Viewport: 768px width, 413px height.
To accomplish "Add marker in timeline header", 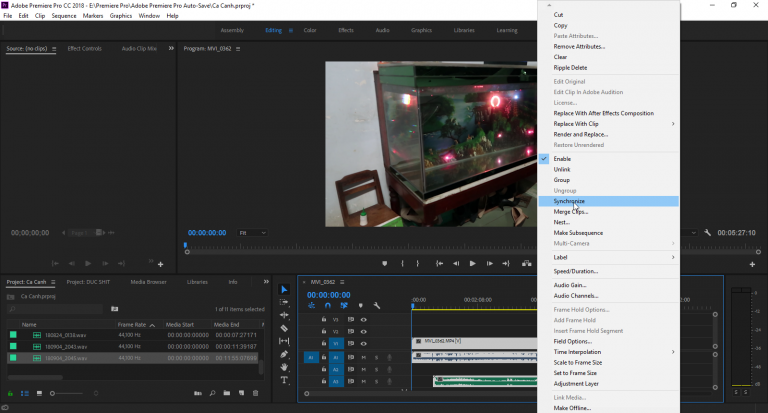I will [x=361, y=306].
